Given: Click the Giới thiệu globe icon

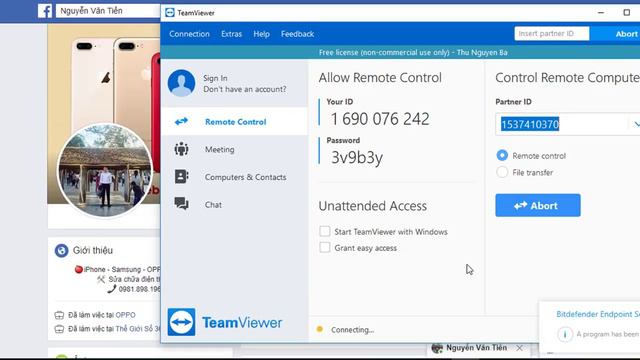Looking at the screenshot, I should pyautogui.click(x=62, y=250).
